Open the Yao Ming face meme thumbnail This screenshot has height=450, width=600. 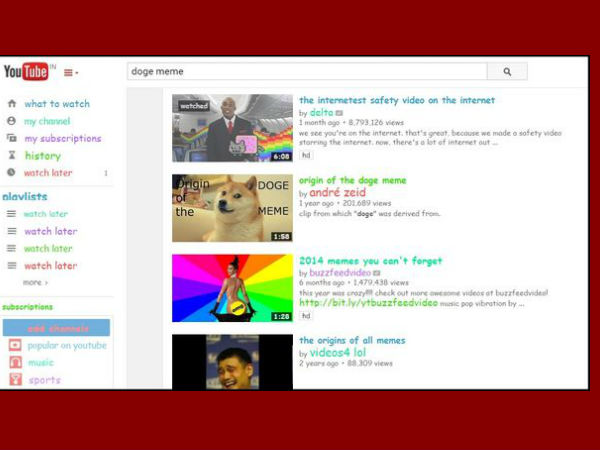point(232,362)
